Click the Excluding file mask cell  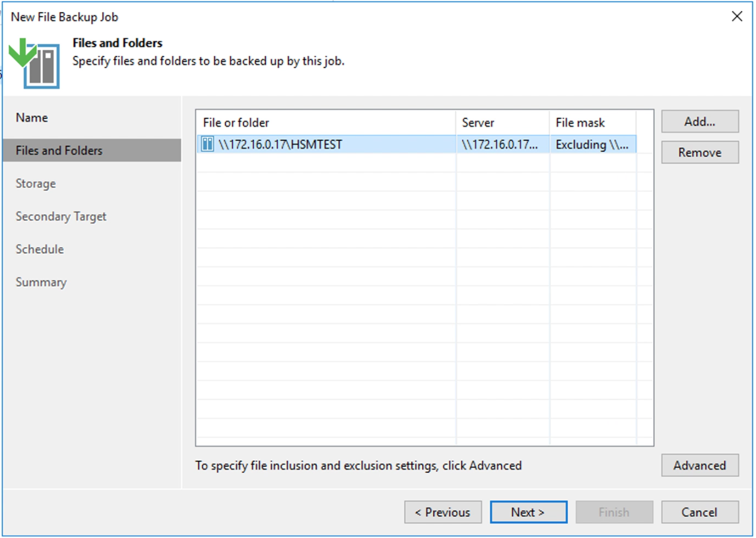592,144
